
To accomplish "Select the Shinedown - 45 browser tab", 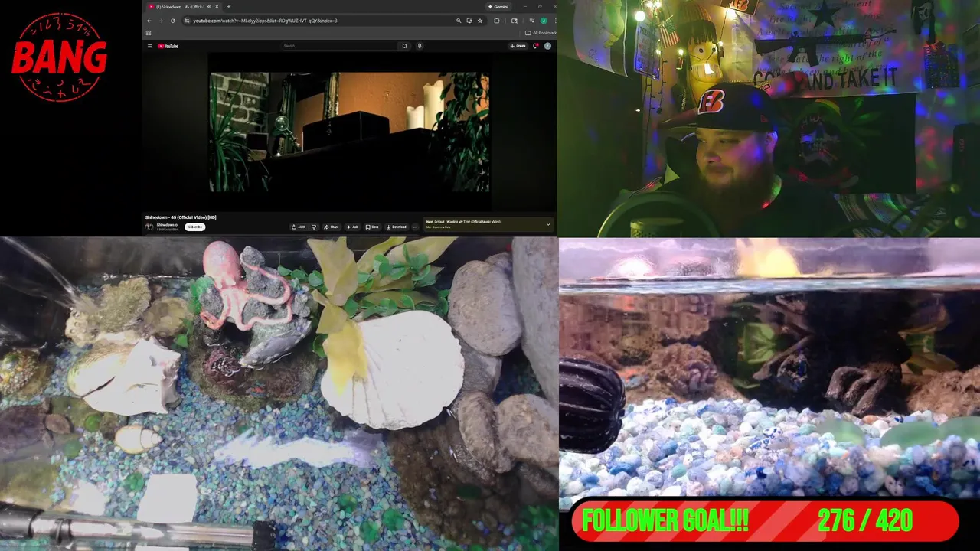I will (x=182, y=7).
